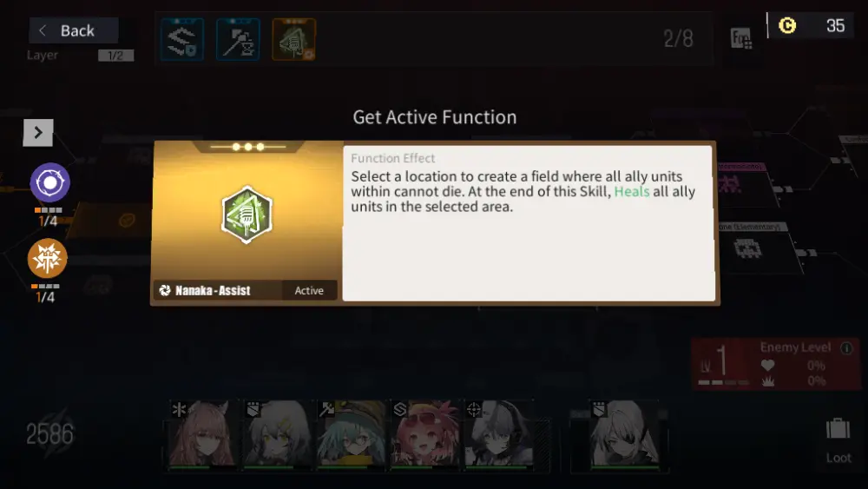Select the teal-haired character with yellow hat

pyautogui.click(x=351, y=435)
